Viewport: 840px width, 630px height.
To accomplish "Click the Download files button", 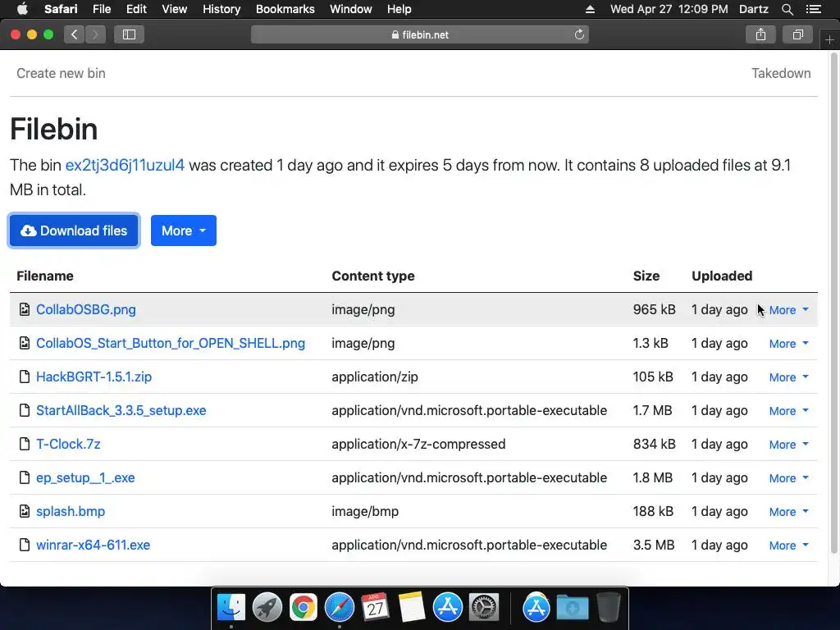I will (x=74, y=231).
